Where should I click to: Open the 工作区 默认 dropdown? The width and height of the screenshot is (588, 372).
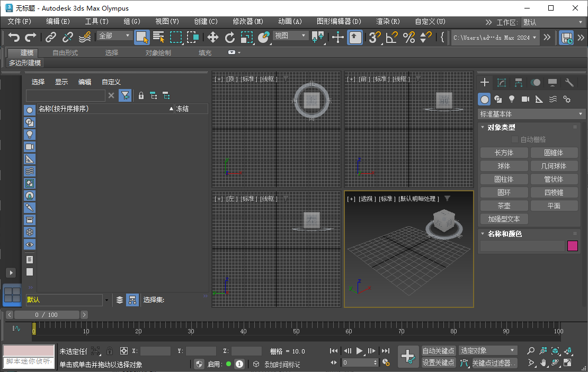tap(553, 22)
